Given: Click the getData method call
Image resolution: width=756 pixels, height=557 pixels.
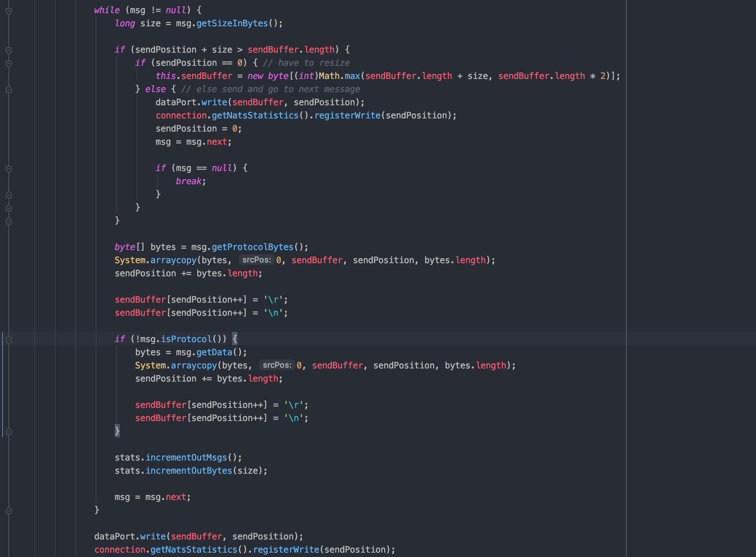Looking at the screenshot, I should [214, 352].
